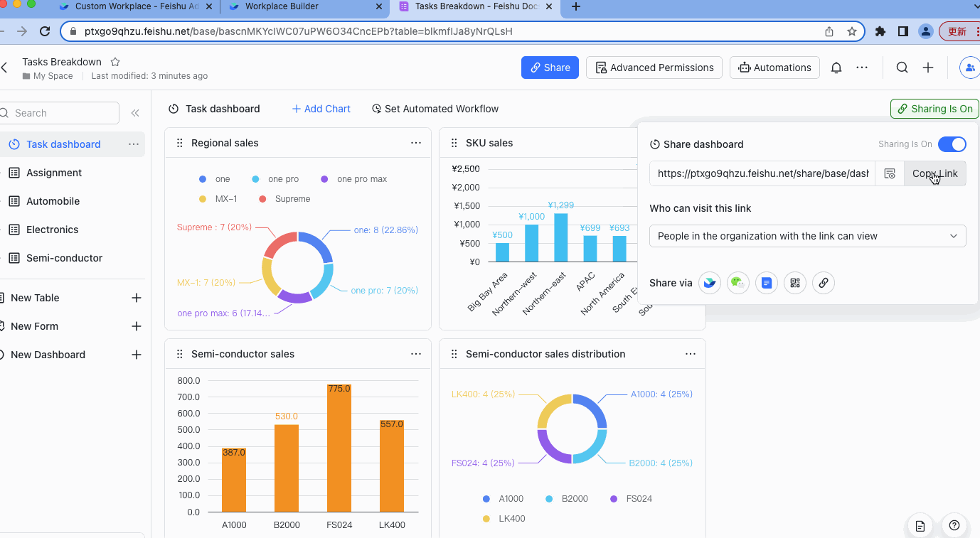
Task: Open the notifications bell
Action: point(836,68)
